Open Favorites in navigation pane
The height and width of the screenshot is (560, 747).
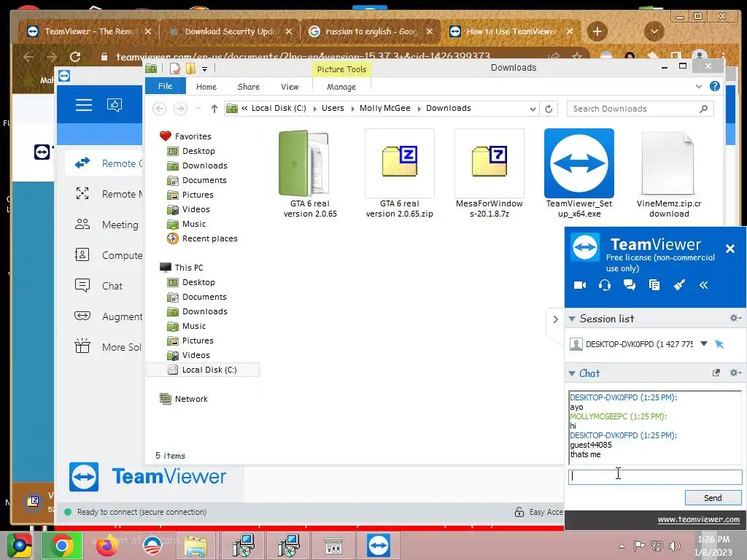(x=193, y=136)
